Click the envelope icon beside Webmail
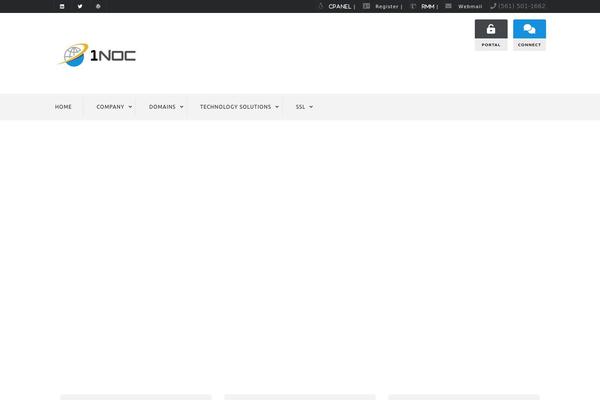This screenshot has width=600, height=400. pos(448,6)
